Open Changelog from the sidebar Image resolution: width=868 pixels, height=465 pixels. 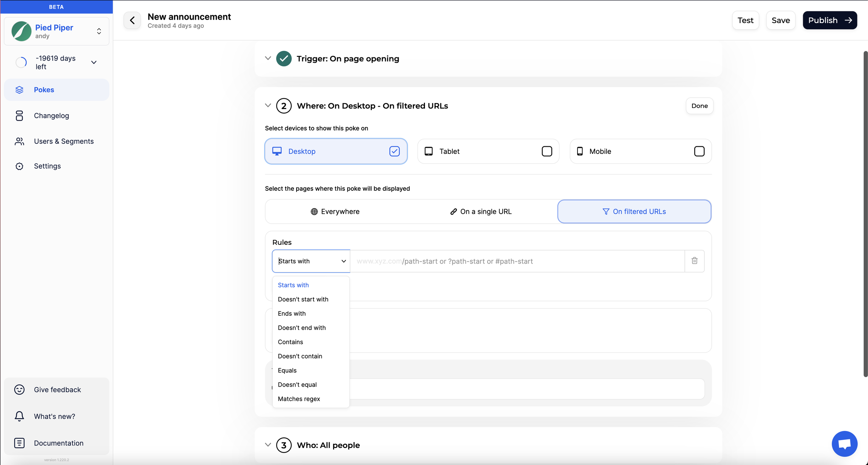(51, 116)
